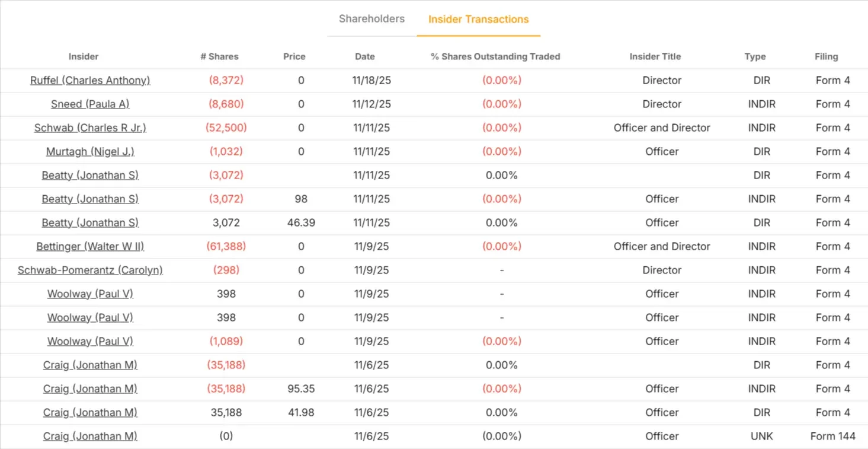Open Craig (Jonathan M) link priced at 41.98
The height and width of the screenshot is (449, 868).
(x=90, y=412)
